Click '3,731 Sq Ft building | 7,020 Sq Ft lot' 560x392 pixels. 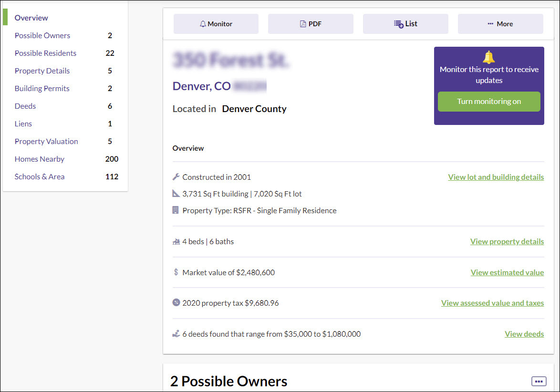pyautogui.click(x=242, y=194)
